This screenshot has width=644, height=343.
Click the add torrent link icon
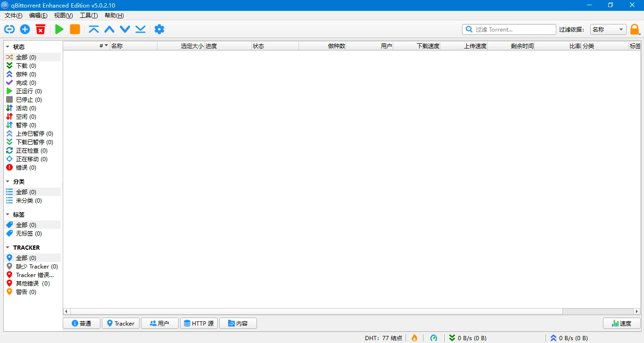coord(9,29)
